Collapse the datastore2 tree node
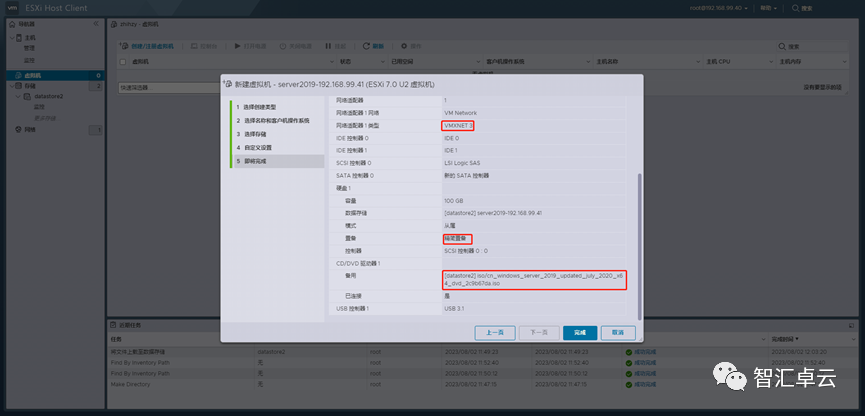Image resolution: width=865 pixels, height=416 pixels. pyautogui.click(x=19, y=97)
